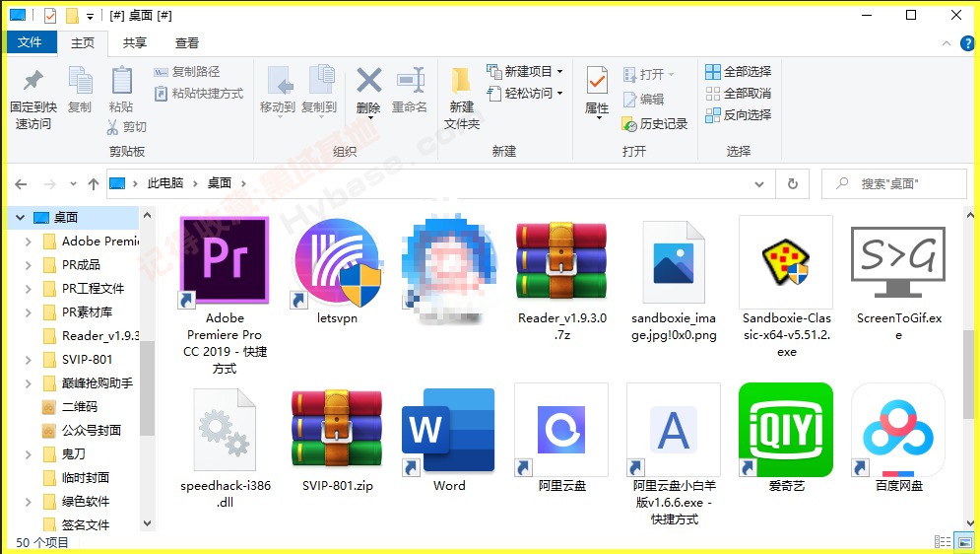Click the 移动到 ribbon button
The height and width of the screenshot is (554, 980).
pyautogui.click(x=278, y=90)
